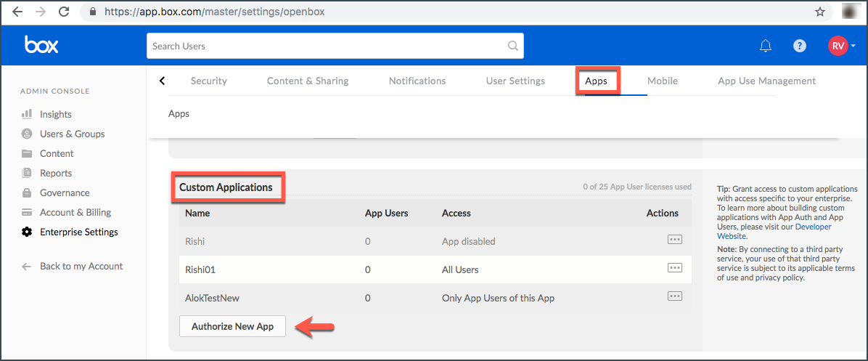
Task: Click the Enterprise Settings gear icon
Action: pyautogui.click(x=27, y=232)
